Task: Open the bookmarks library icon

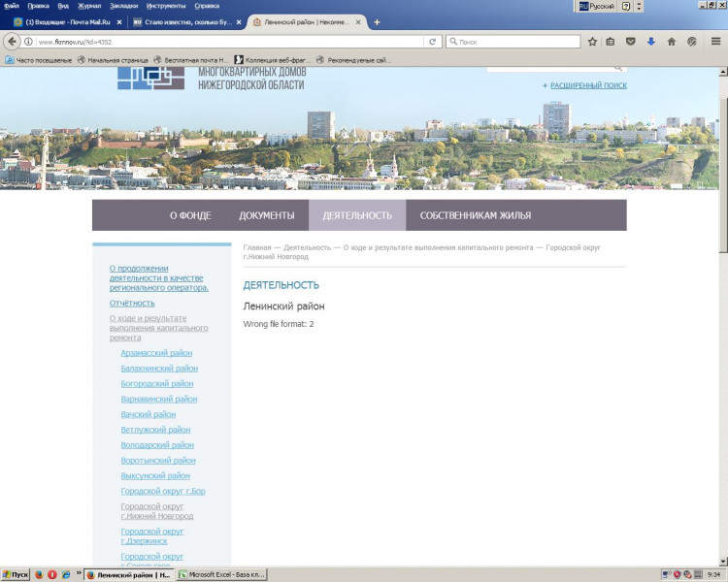Action: coord(611,42)
